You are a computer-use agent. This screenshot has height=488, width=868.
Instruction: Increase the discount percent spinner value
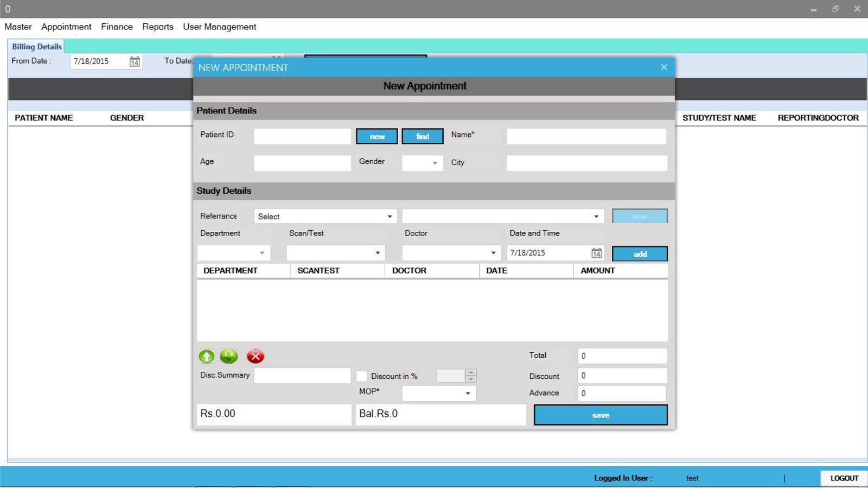click(471, 372)
